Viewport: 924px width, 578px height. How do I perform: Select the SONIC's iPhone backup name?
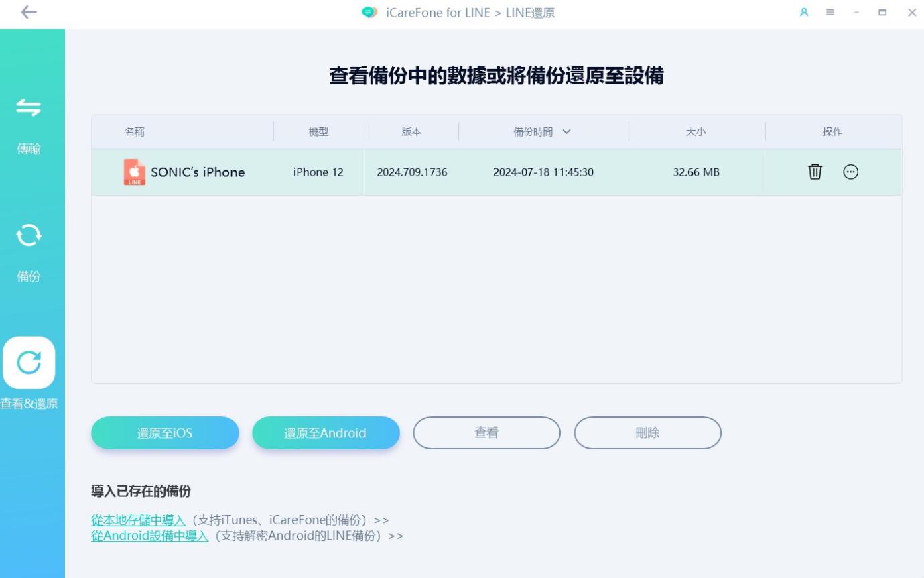click(198, 172)
